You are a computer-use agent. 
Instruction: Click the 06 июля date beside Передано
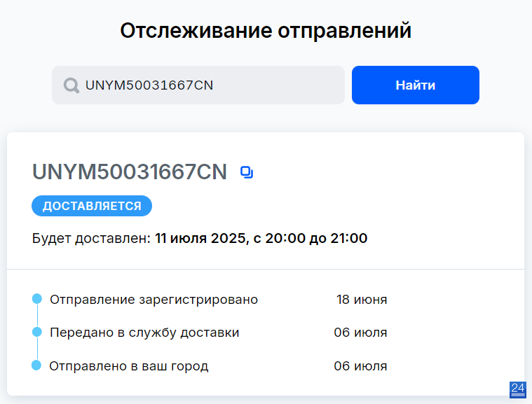tap(360, 333)
